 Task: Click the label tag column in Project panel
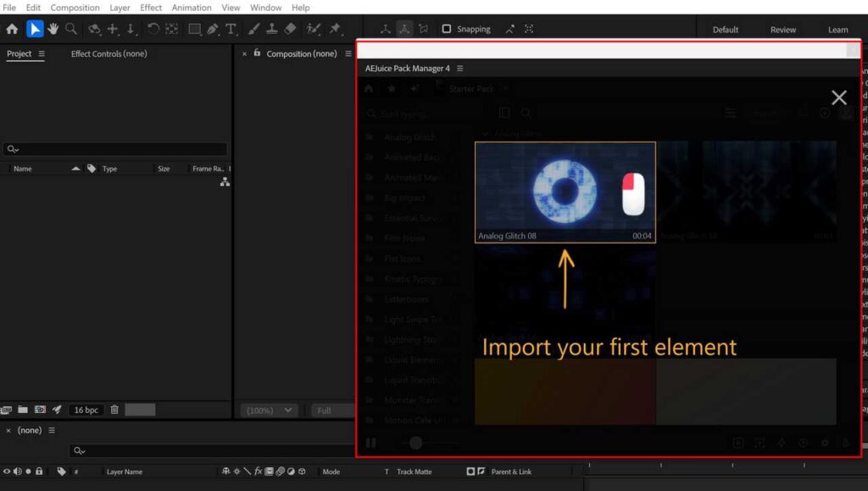(x=92, y=168)
